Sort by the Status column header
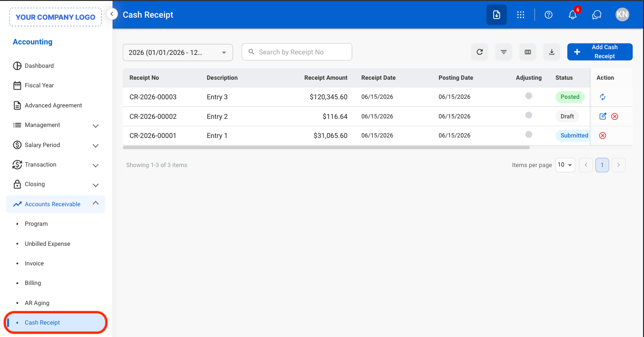644x337 pixels. click(564, 78)
